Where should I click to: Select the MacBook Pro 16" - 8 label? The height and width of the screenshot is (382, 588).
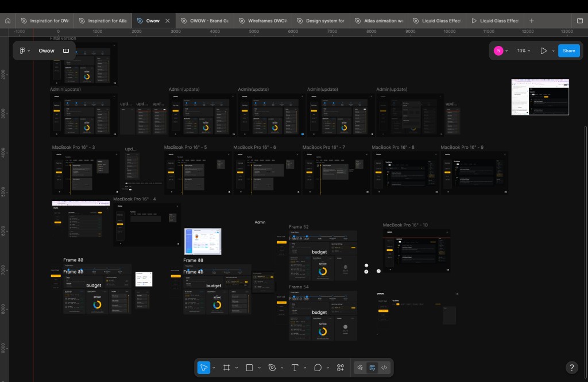(393, 147)
